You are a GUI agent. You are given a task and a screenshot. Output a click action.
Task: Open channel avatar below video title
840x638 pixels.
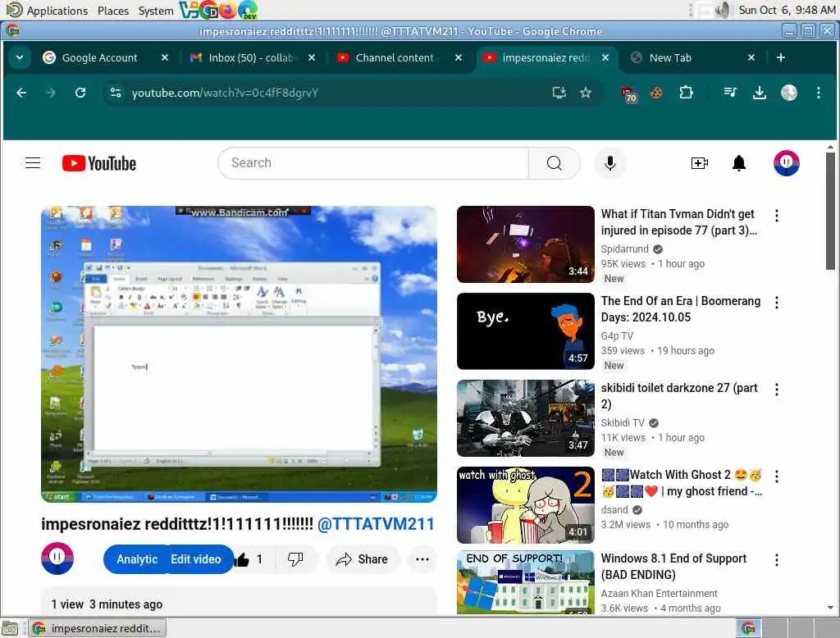[57, 558]
